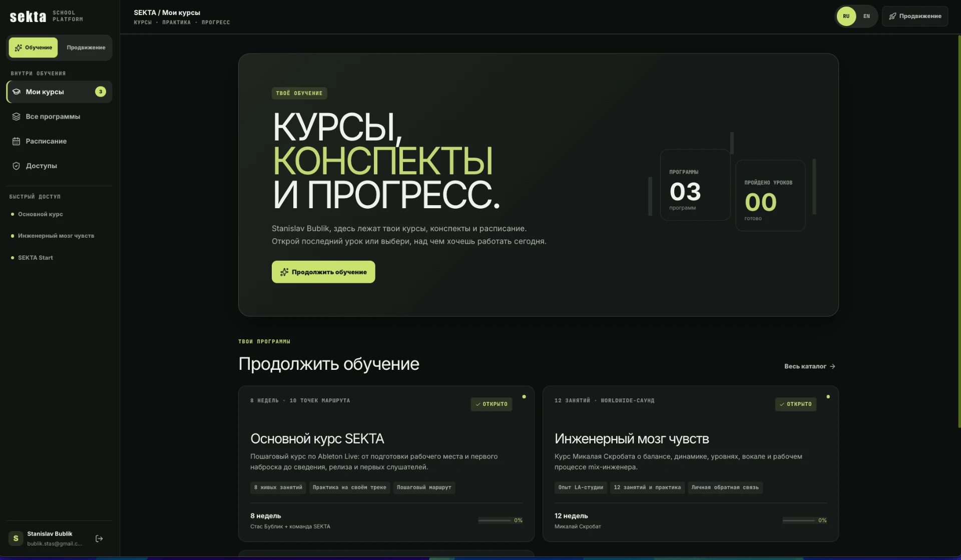Click the Программы 03 stat card

[x=695, y=185]
